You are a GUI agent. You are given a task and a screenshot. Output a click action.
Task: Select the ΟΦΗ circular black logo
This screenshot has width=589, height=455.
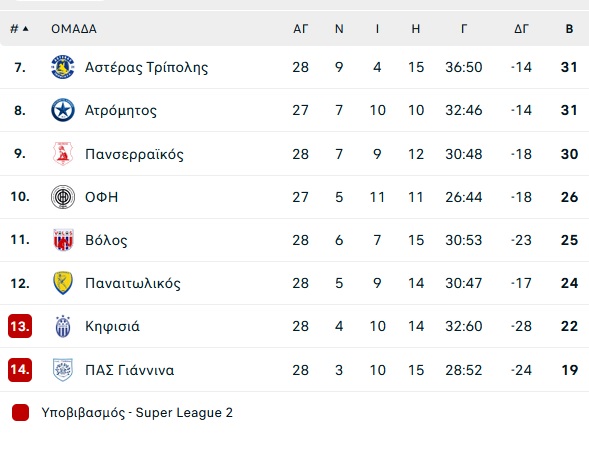click(63, 197)
